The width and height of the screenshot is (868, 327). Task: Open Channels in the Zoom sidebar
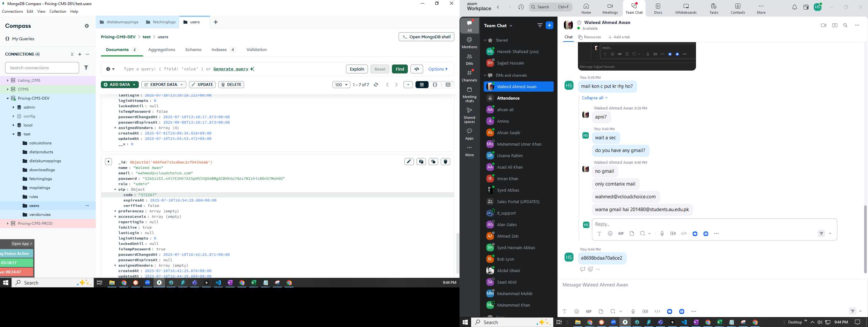(x=469, y=76)
